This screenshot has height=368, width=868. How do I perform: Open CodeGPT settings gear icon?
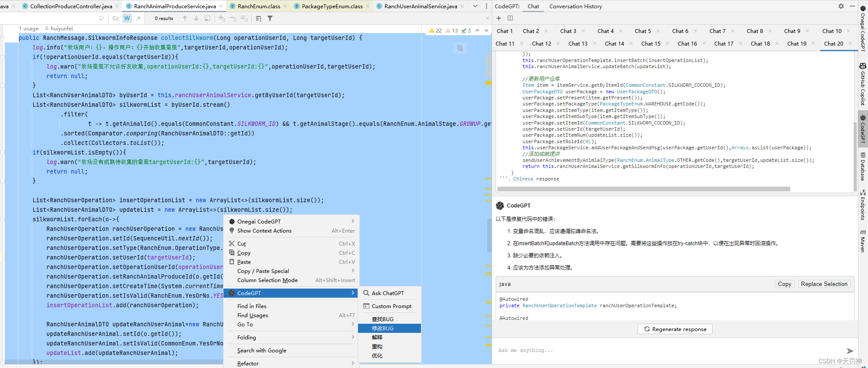pos(841,6)
